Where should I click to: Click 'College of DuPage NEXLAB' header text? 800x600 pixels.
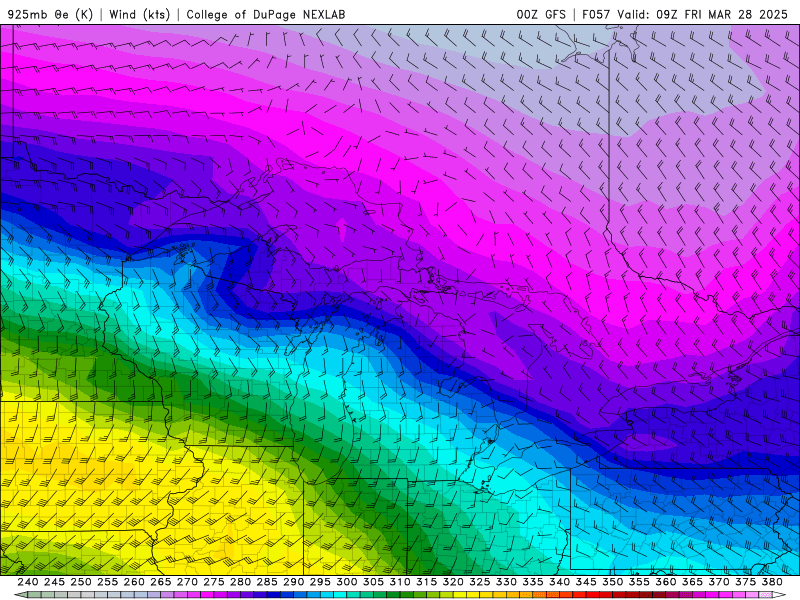pyautogui.click(x=266, y=14)
